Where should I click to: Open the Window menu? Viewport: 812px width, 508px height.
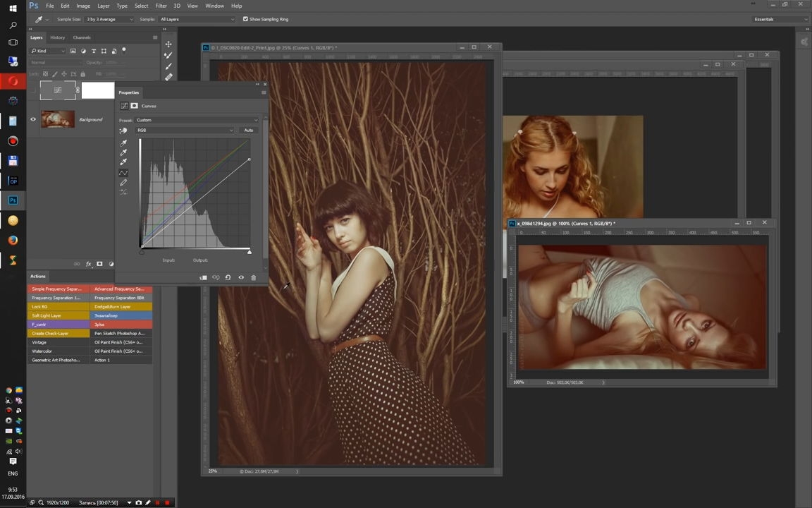[x=214, y=6]
